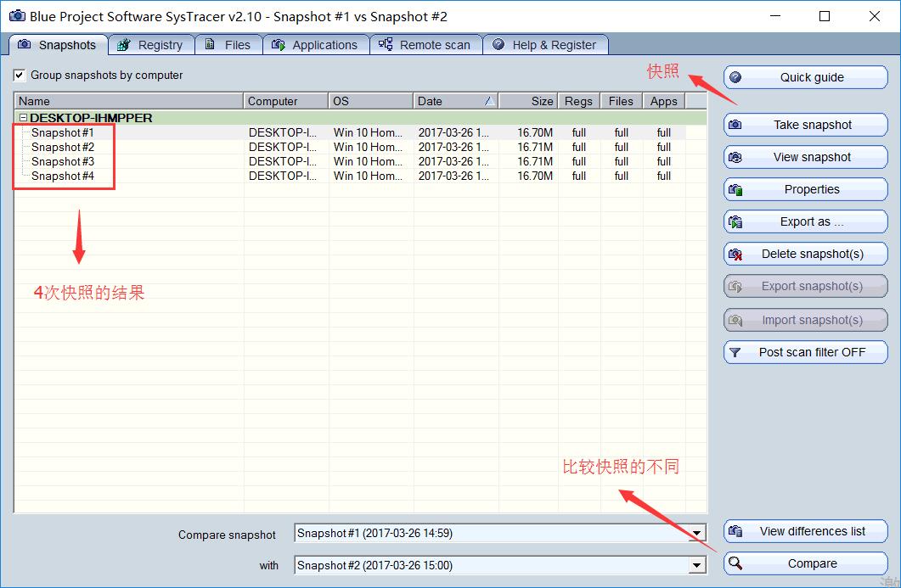Click the Export snapshot(s) icon
The height and width of the screenshot is (588, 901).
tap(735, 286)
